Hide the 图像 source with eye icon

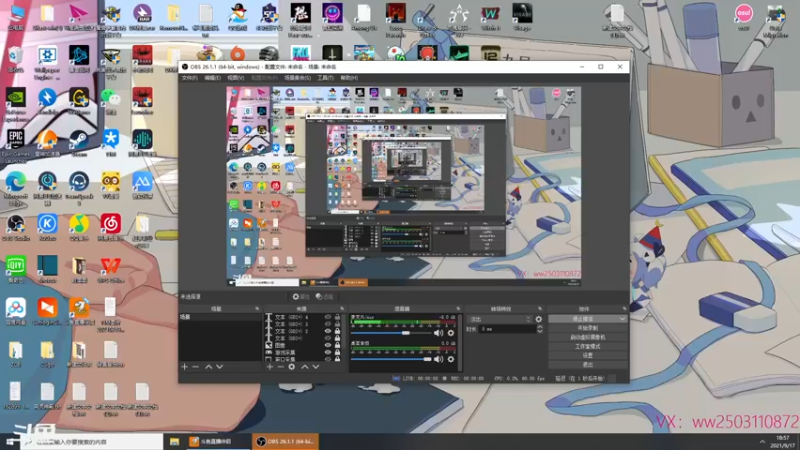[x=328, y=345]
